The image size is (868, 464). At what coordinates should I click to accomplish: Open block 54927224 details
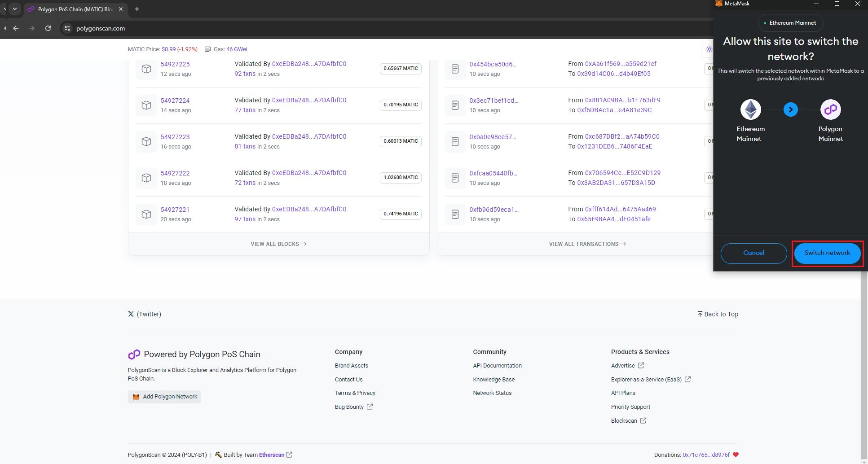pos(175,101)
